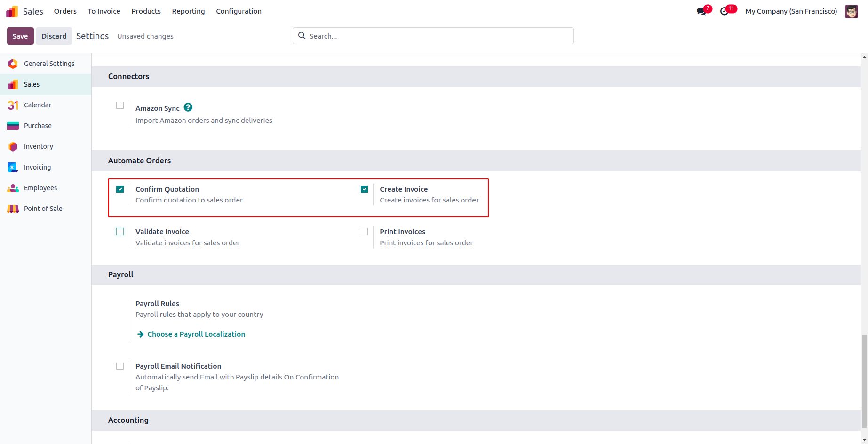
Task: Select the Point of Sale icon
Action: 13,209
